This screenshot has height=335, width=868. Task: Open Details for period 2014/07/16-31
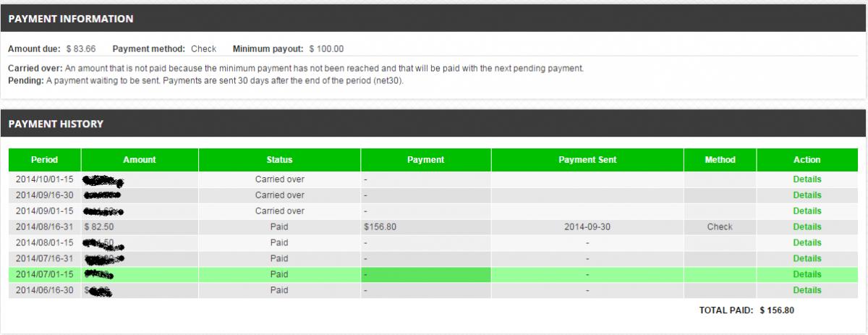[x=807, y=258]
